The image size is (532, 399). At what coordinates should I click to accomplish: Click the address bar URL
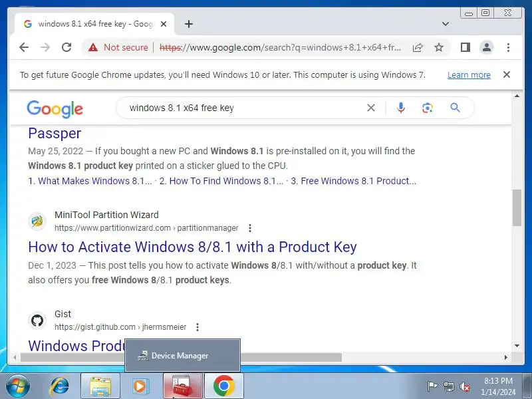[280, 47]
